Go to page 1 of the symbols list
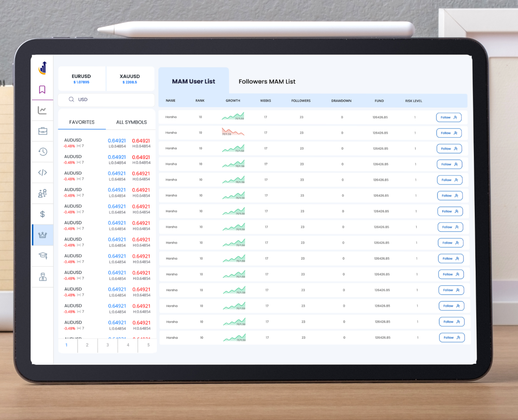The image size is (518, 420). pyautogui.click(x=67, y=345)
